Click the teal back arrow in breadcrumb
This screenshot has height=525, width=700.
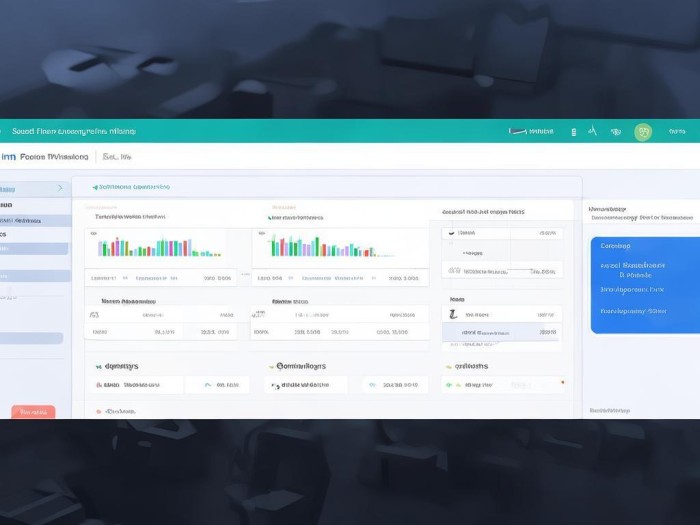95,187
